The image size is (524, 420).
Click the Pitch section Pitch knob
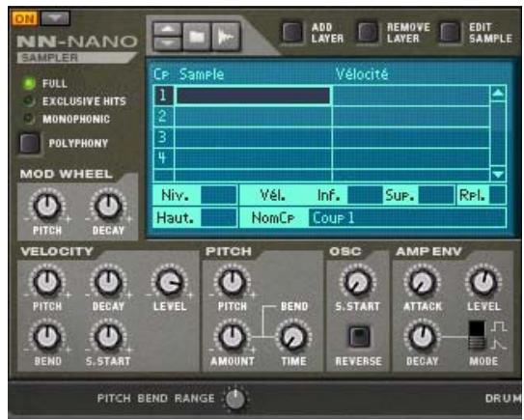pos(233,282)
